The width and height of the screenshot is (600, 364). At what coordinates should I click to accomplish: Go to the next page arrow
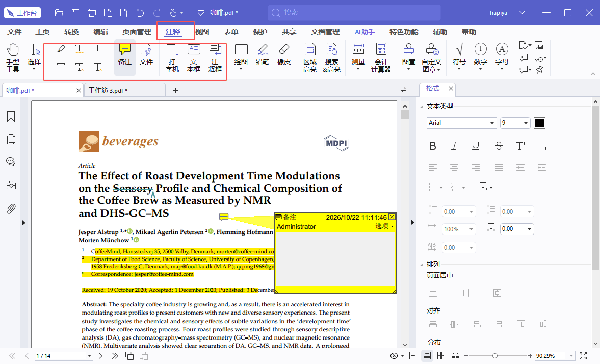click(100, 356)
